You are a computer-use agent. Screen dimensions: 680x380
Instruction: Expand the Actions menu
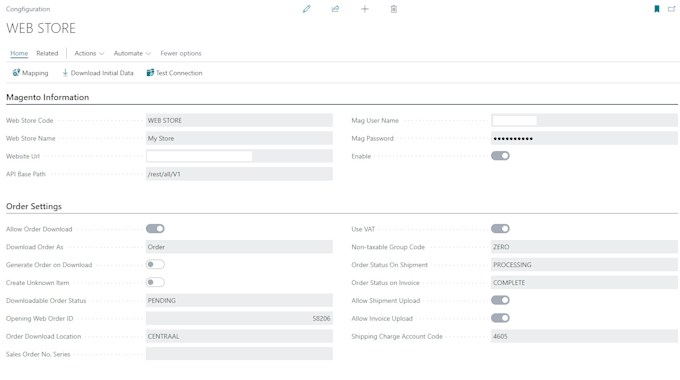point(89,53)
